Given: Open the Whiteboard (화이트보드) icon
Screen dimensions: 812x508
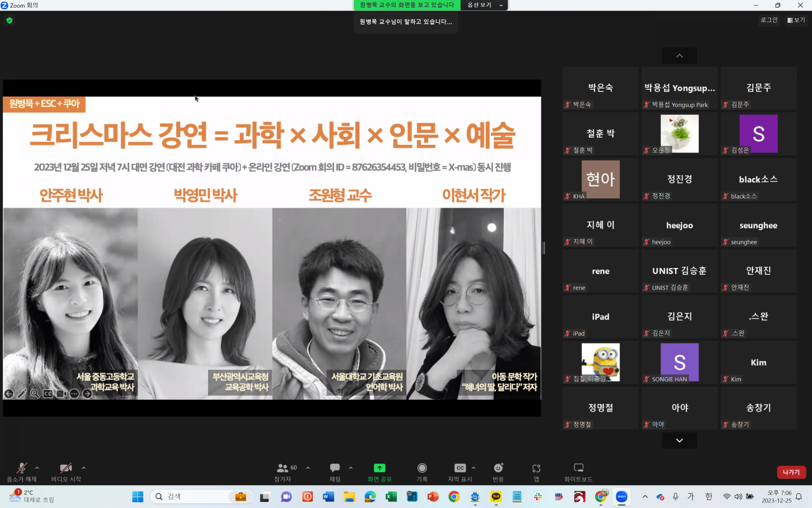Looking at the screenshot, I should click(x=578, y=468).
